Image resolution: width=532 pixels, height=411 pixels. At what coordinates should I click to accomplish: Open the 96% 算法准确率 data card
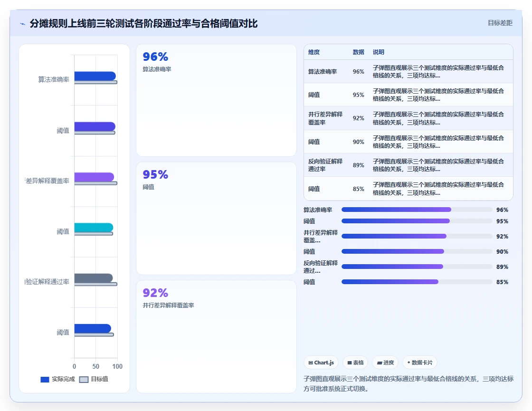point(216,100)
